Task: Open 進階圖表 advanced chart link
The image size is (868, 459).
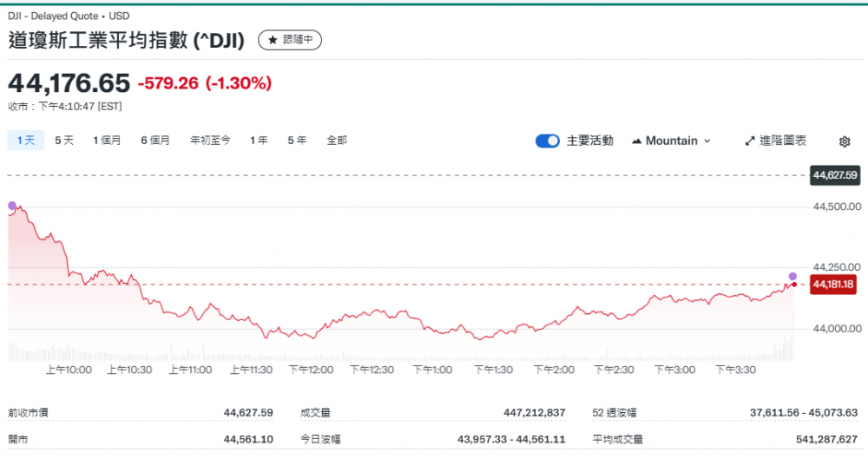Action: point(775,141)
